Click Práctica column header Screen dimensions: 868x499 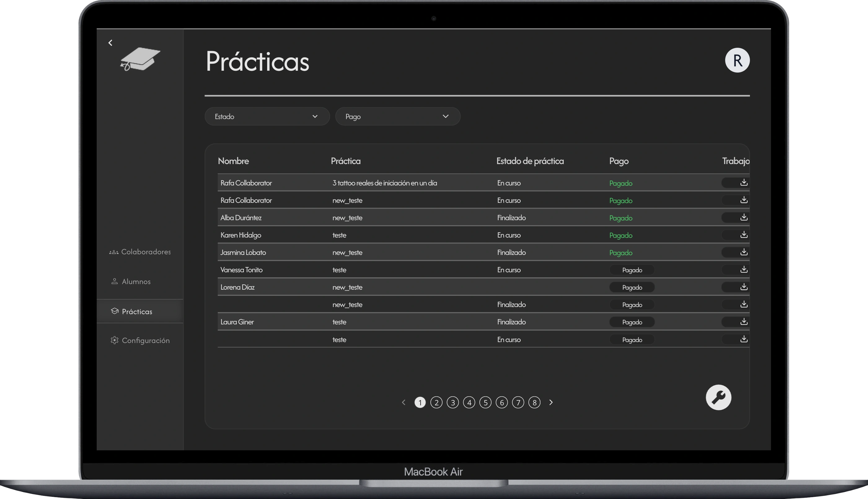346,161
